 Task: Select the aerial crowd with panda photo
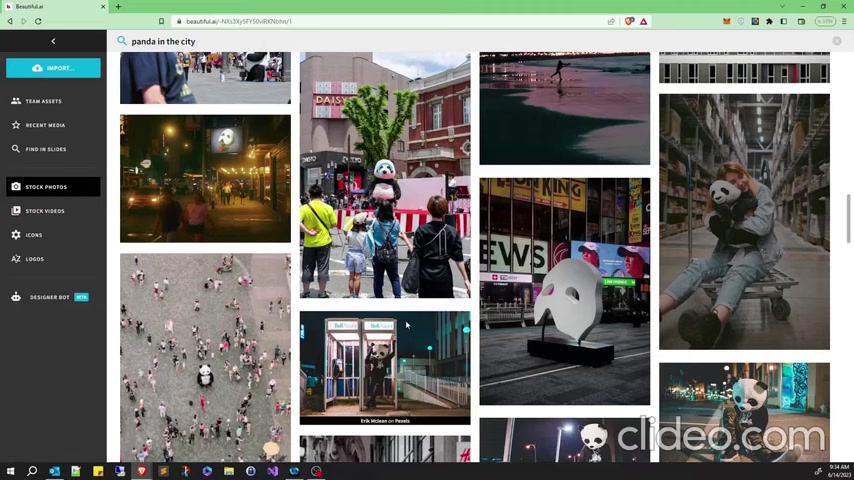tap(205, 358)
